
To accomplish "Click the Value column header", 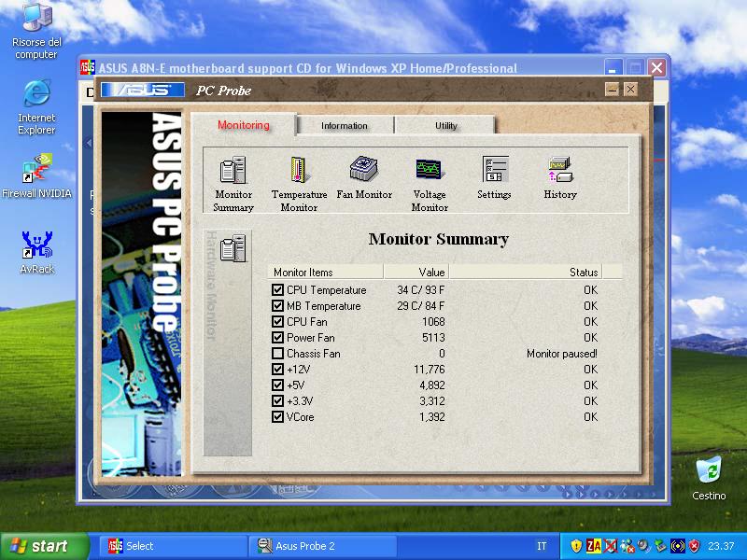I will pyautogui.click(x=416, y=272).
